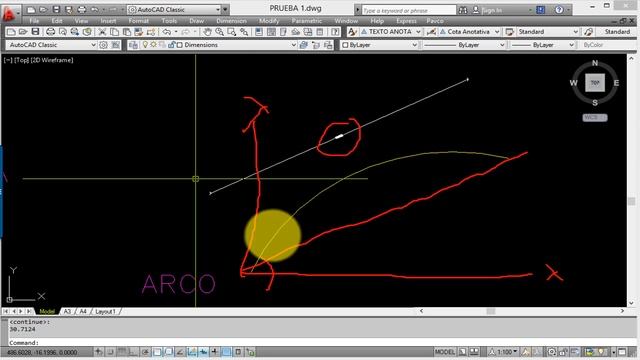
Task: Click the [2D Wireframe] visual style control
Action: coord(51,60)
